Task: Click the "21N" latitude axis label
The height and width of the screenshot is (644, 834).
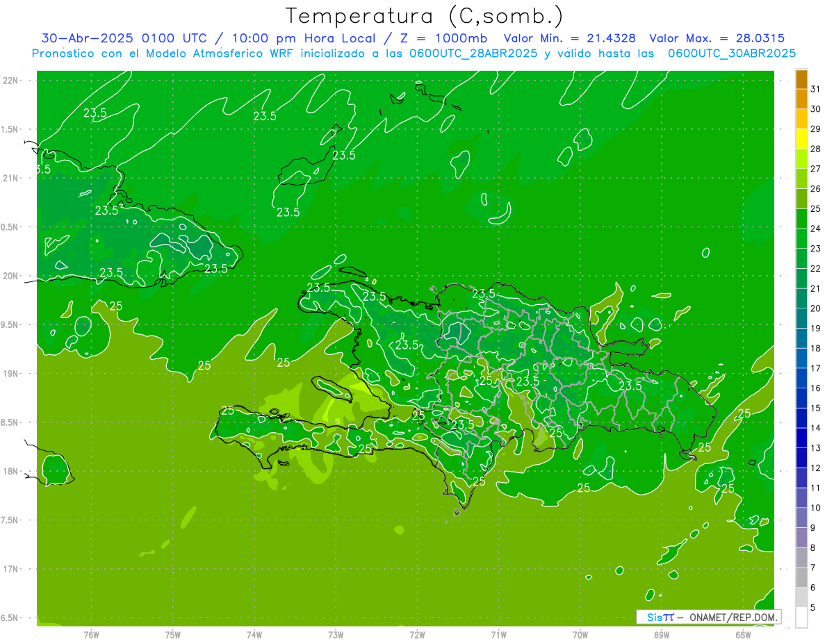Action: click(x=11, y=179)
